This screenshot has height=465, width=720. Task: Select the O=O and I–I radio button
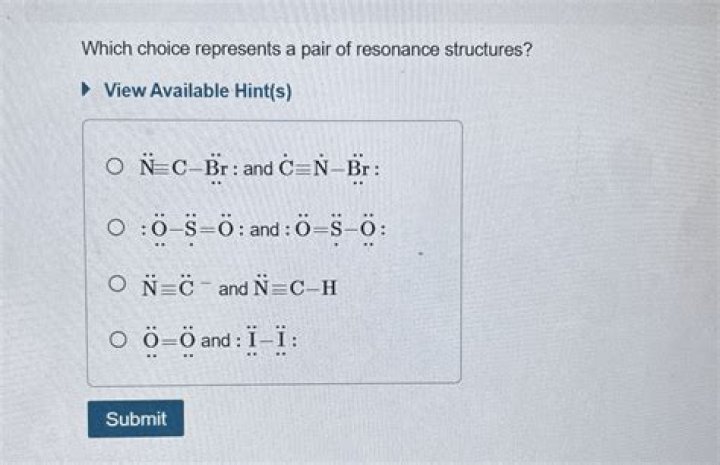(118, 340)
